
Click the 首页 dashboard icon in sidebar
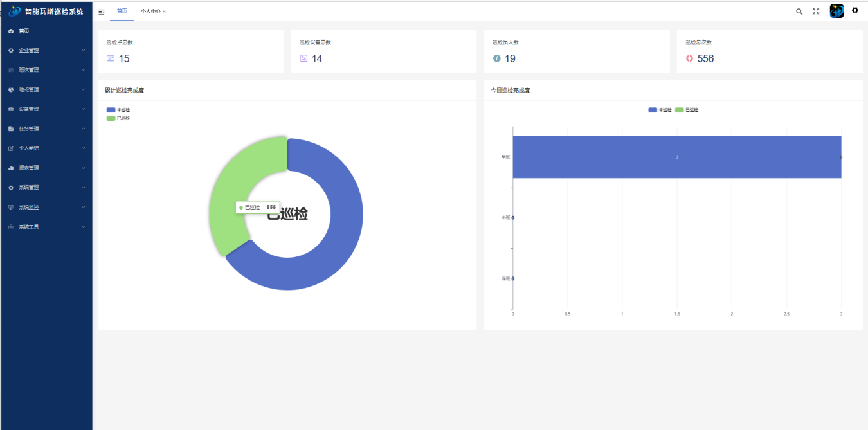coord(11,31)
